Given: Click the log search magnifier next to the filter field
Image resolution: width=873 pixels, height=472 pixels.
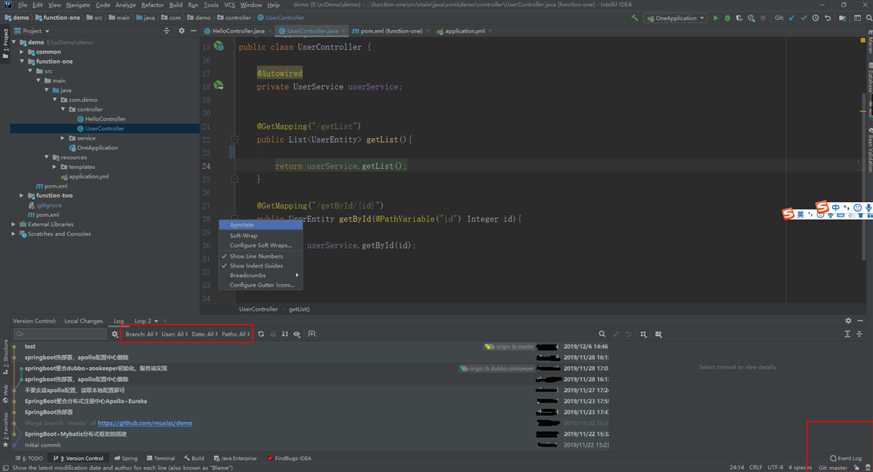Looking at the screenshot, I should click(115, 334).
